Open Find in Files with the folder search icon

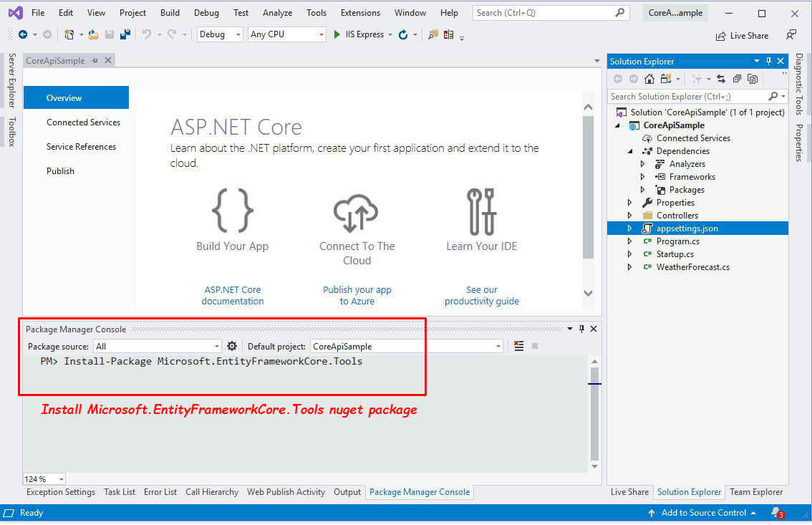pyautogui.click(x=433, y=34)
